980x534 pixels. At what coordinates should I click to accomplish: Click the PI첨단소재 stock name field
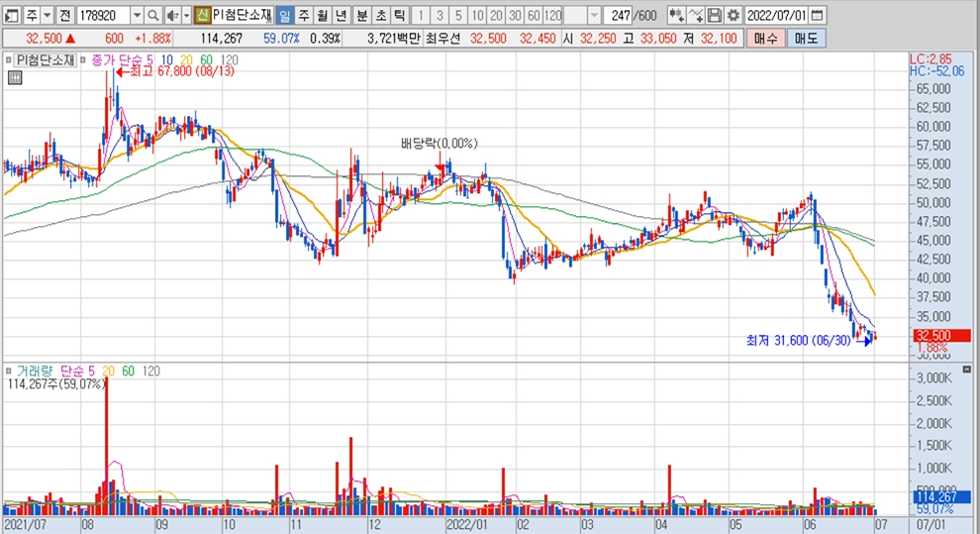pyautogui.click(x=242, y=15)
